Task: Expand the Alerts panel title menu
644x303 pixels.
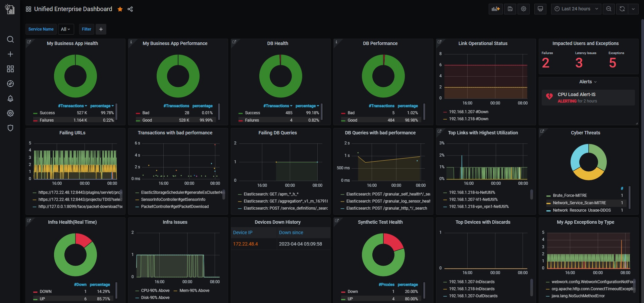Action: [588, 82]
